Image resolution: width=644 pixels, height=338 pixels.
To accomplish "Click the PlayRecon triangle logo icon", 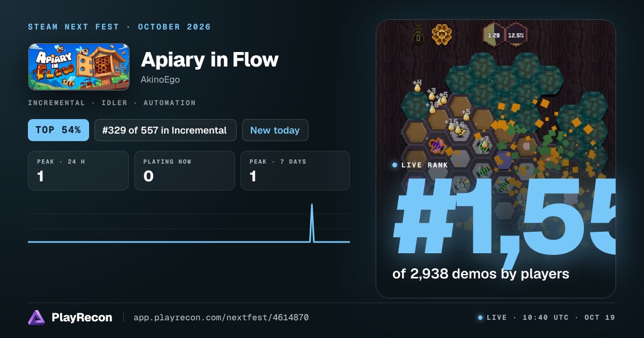I will (36, 318).
